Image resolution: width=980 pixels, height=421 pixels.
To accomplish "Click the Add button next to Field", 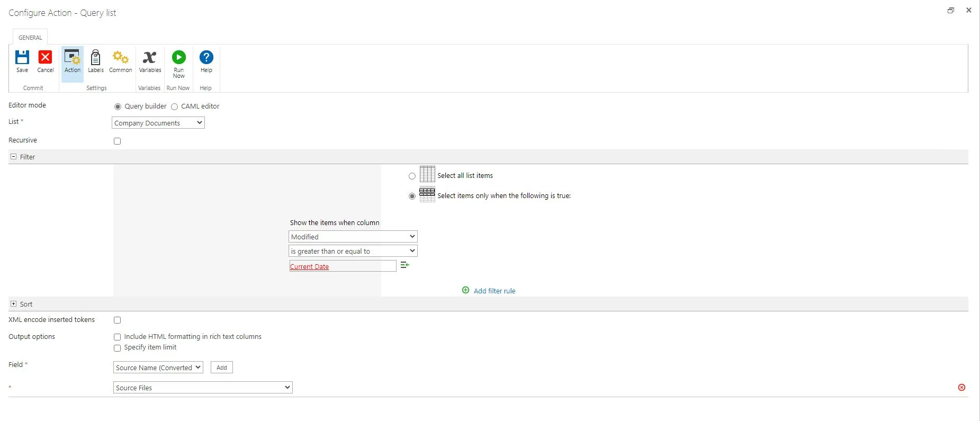I will pos(221,368).
